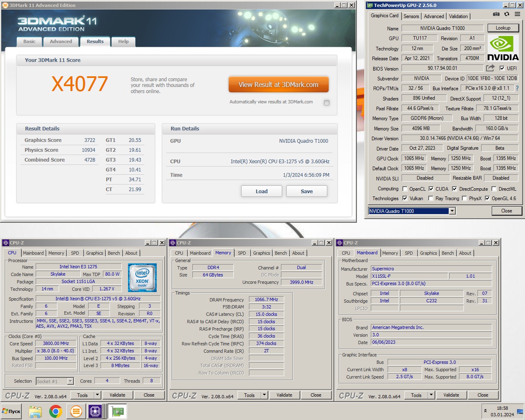Click the BIOS Version 90.17.94.00.01 field
The width and height of the screenshot is (525, 420).
(x=442, y=68)
